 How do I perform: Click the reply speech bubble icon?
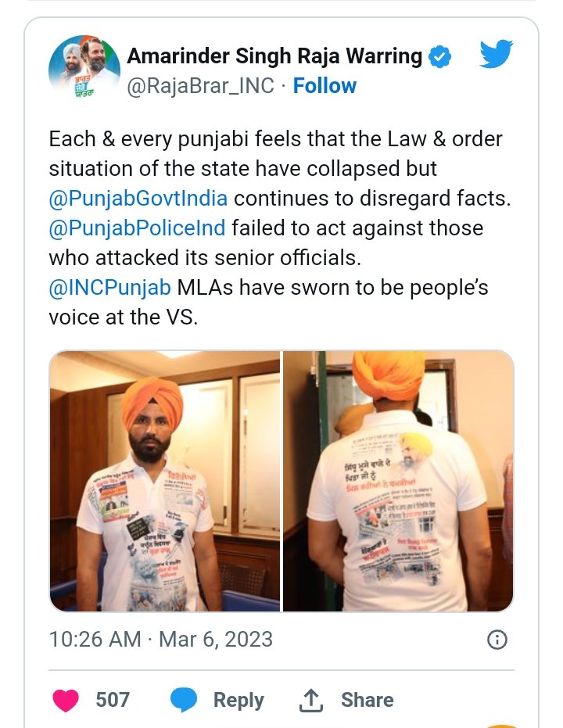point(184,700)
